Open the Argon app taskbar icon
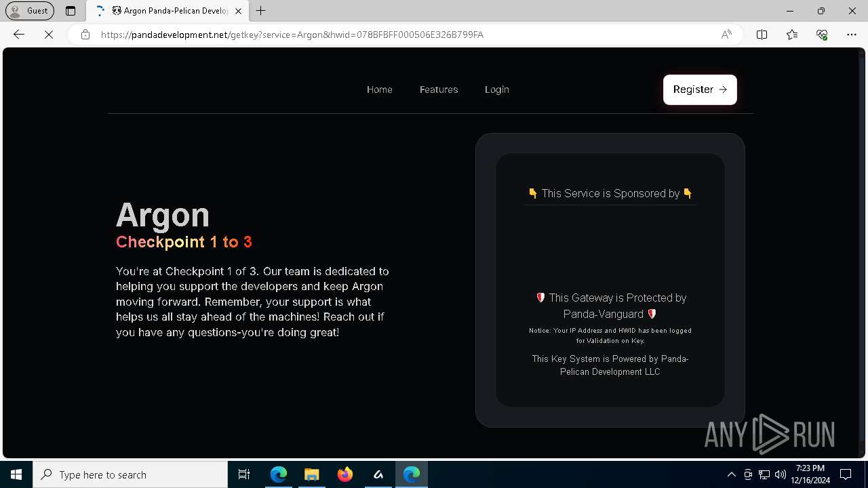 [378, 474]
